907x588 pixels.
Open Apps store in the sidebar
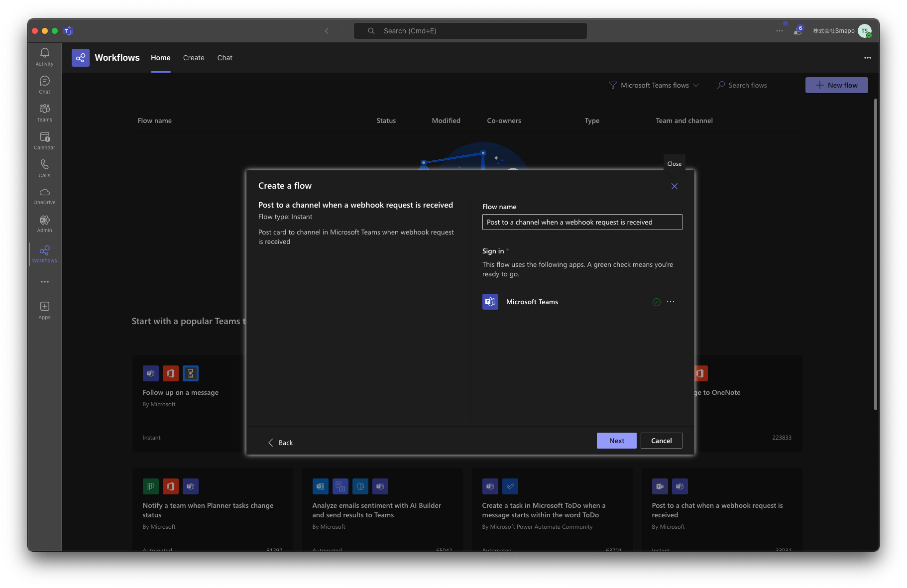pyautogui.click(x=44, y=310)
